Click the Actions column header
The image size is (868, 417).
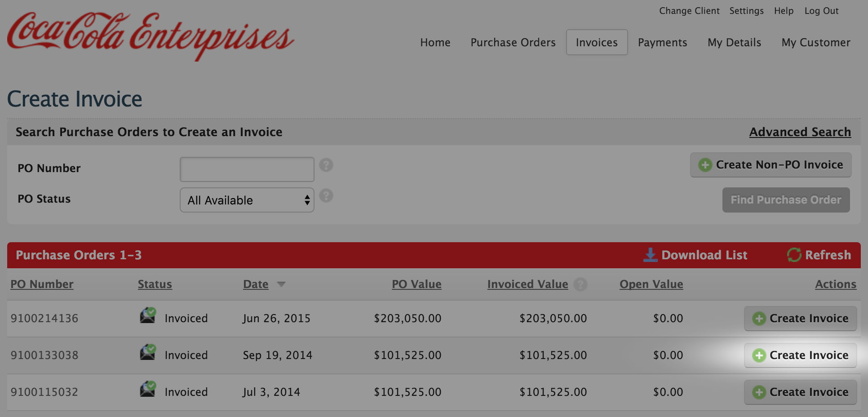[836, 284]
